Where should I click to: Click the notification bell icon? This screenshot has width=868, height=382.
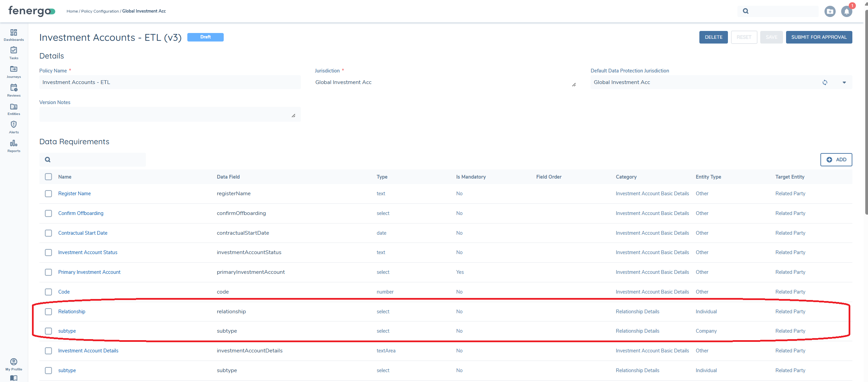[846, 12]
